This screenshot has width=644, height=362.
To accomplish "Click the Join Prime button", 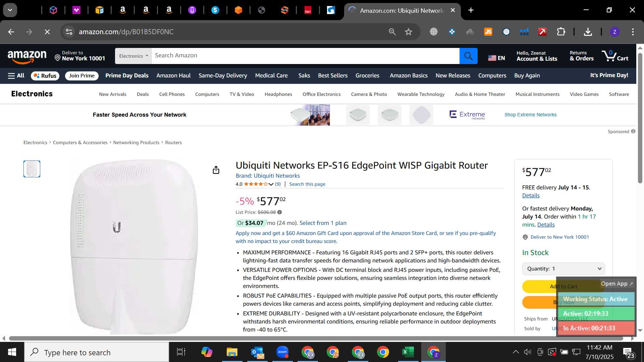I will 82,76.
